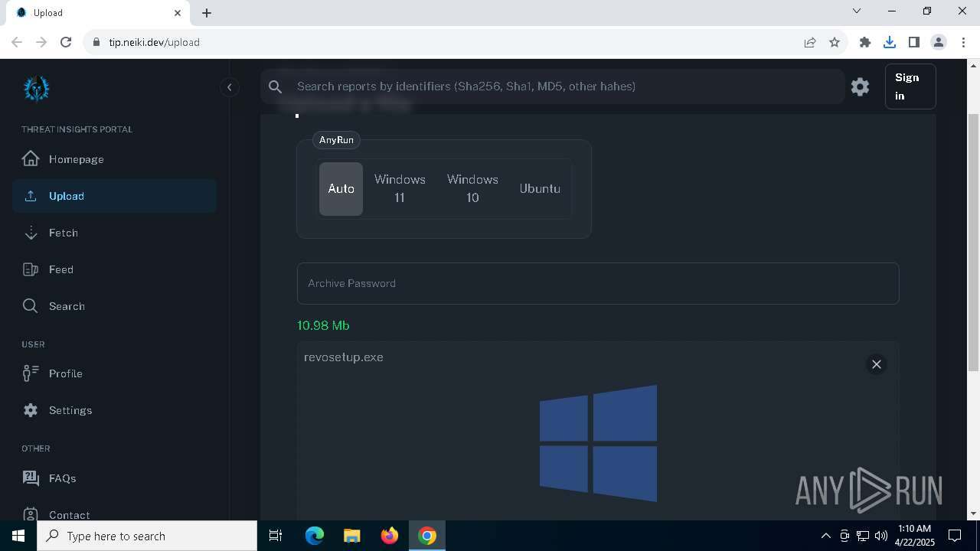Open the Chrome profile avatar
This screenshot has width=980, height=551.
[x=939, y=42]
